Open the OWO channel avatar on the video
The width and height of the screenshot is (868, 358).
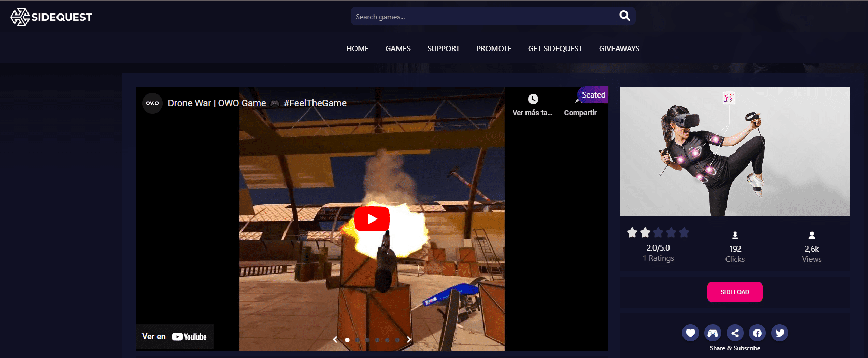[152, 103]
